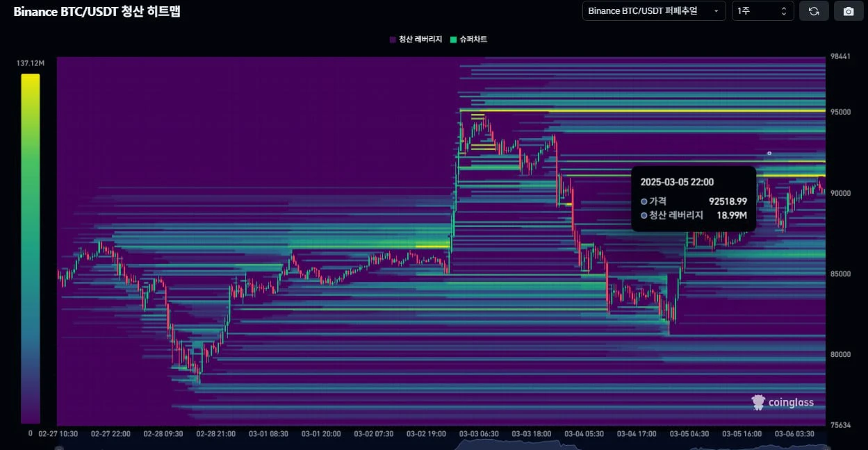Click the 03-05 16:00 time label

[x=742, y=433]
